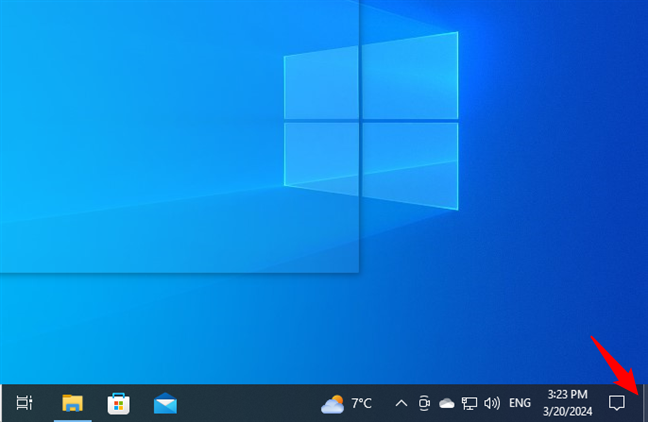
Task: Open the network status icon
Action: point(469,403)
